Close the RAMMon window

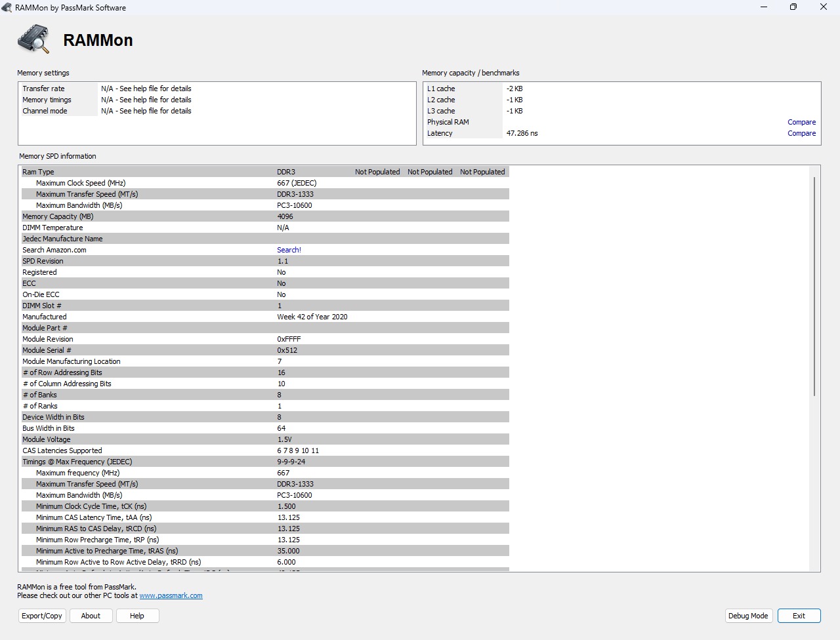(x=824, y=7)
